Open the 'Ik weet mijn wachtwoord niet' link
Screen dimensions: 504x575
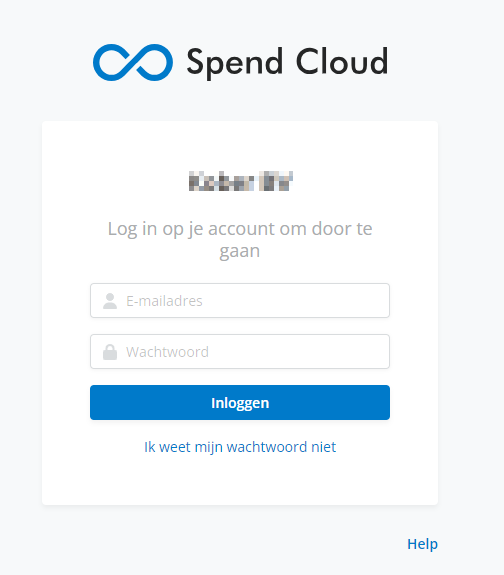click(x=240, y=447)
